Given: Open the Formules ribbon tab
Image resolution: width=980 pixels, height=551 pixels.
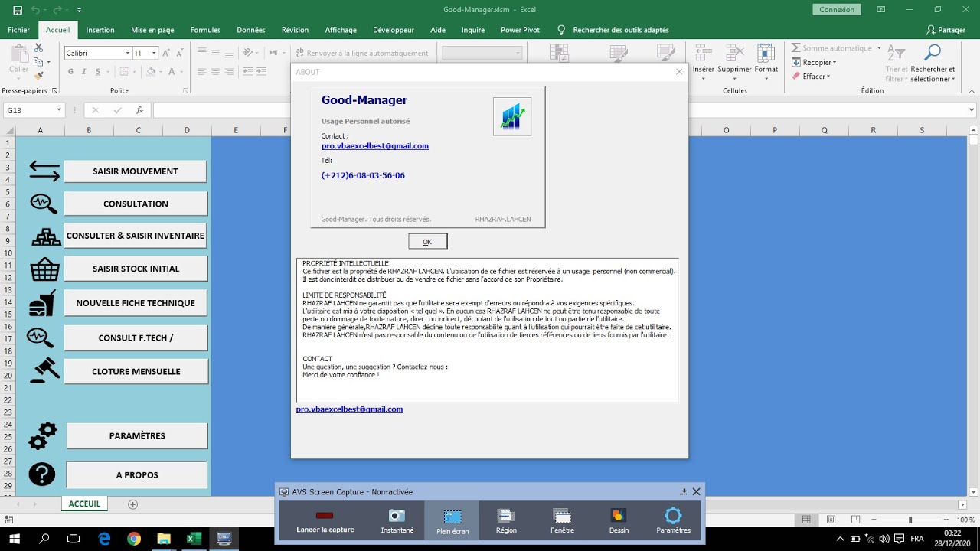Looking at the screenshot, I should click(x=205, y=30).
